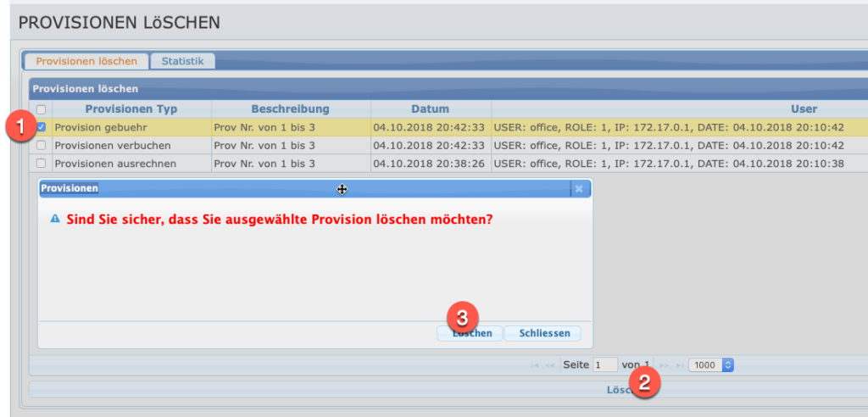This screenshot has width=868, height=417.
Task: Click the previous page pagination icon
Action: pyautogui.click(x=549, y=365)
